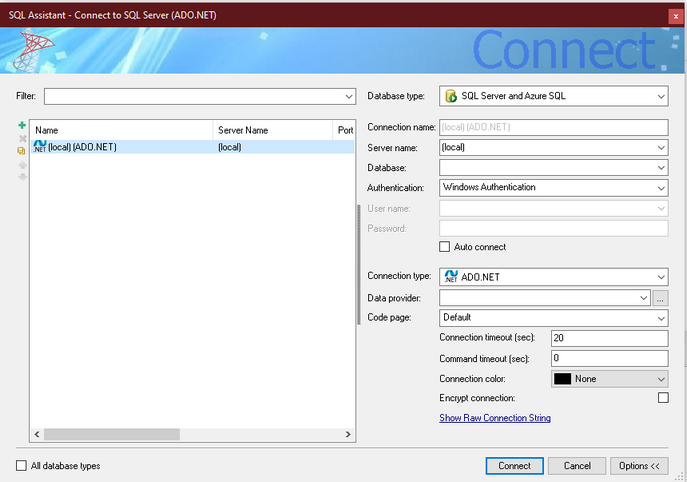Open the Database type combo box
Image resolution: width=687 pixels, height=482 pixels.
click(x=553, y=96)
